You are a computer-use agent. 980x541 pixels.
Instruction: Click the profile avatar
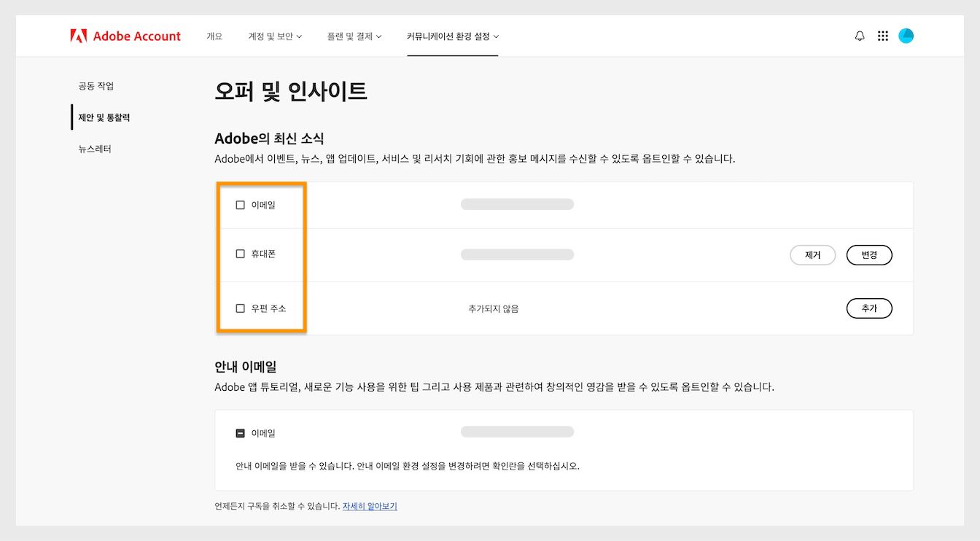[x=906, y=35]
